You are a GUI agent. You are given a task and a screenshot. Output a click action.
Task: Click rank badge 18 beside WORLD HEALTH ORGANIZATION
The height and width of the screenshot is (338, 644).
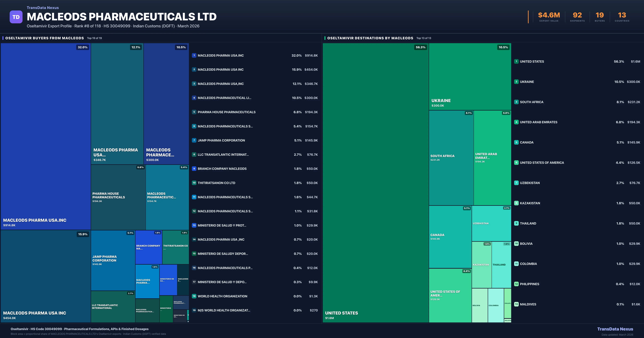(x=194, y=296)
